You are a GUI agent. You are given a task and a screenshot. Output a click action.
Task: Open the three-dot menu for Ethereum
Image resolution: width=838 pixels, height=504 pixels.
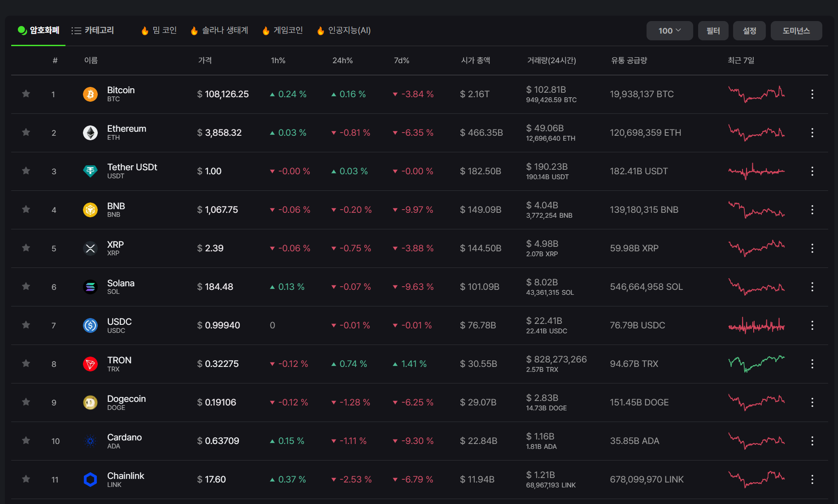click(812, 133)
